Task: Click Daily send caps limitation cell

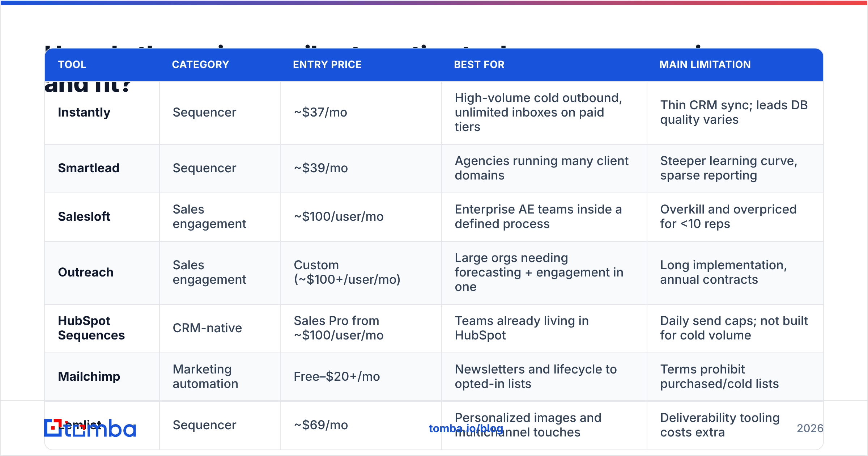Action: [x=735, y=328]
